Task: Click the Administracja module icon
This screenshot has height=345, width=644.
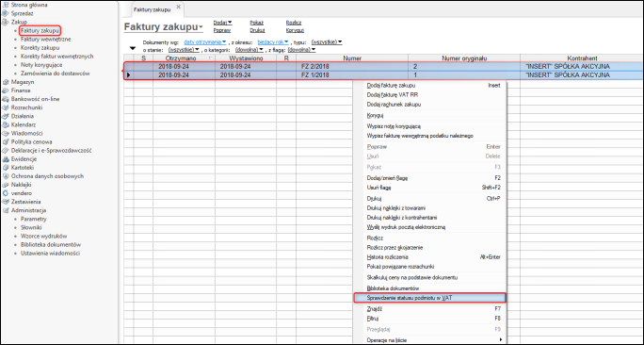Action: click(x=6, y=210)
